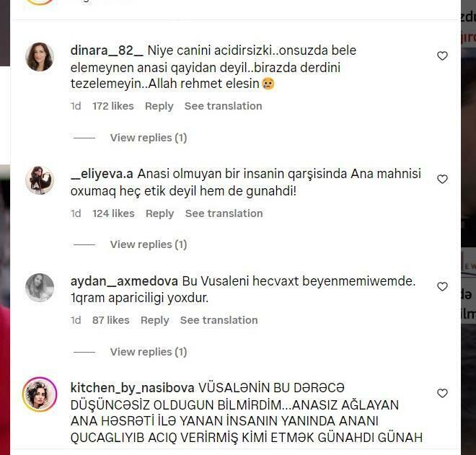
Task: Expand replies under dinara_82_'s comment
Action: point(149,138)
